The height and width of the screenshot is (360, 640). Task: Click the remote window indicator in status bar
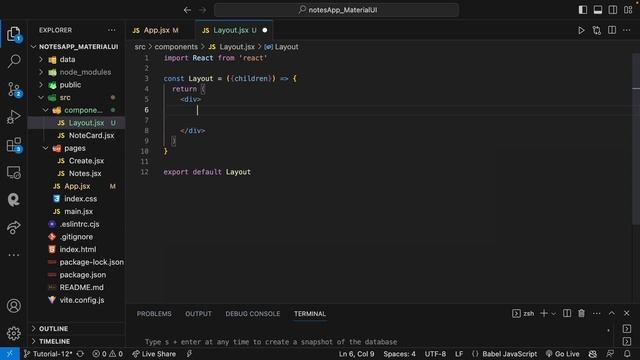click(x=10, y=354)
